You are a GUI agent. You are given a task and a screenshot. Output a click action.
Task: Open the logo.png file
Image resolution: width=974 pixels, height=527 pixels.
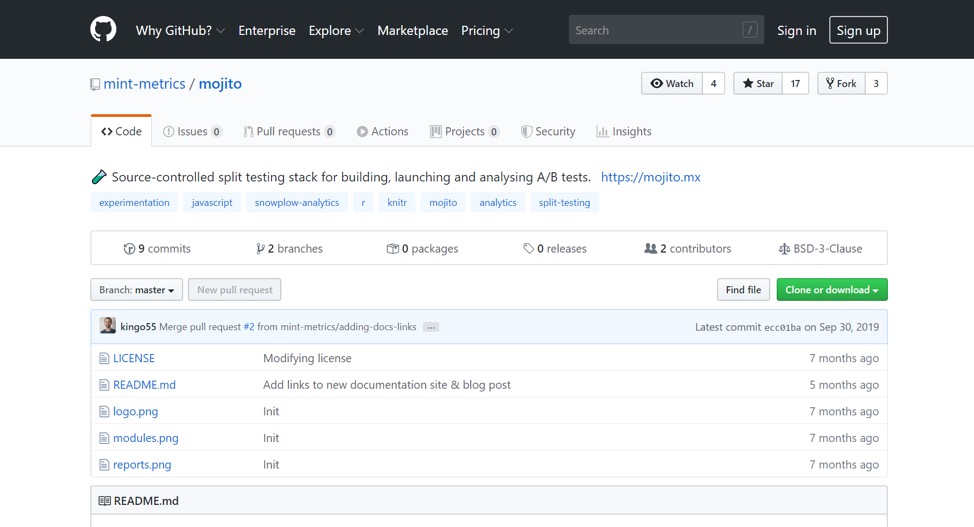click(x=135, y=412)
